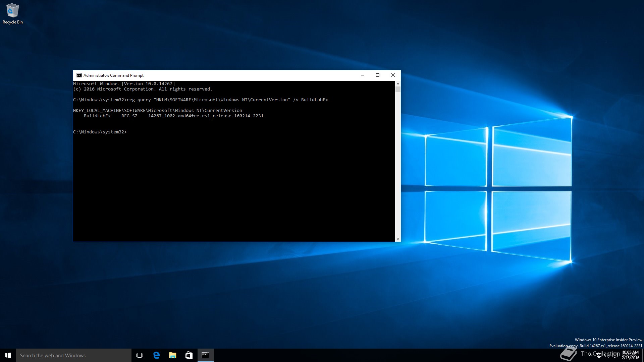Click the '(c) 2016 Microsoft Corporation' line

143,89
